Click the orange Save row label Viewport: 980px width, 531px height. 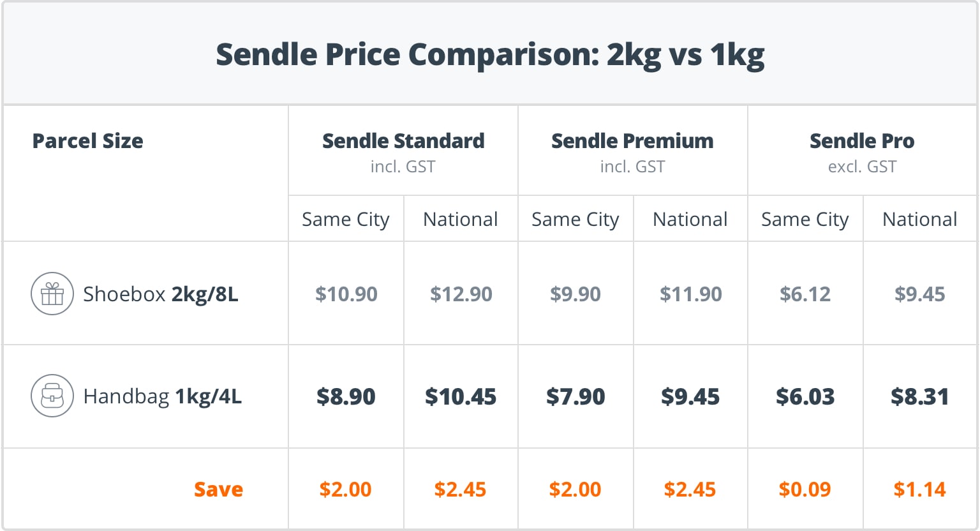point(219,490)
